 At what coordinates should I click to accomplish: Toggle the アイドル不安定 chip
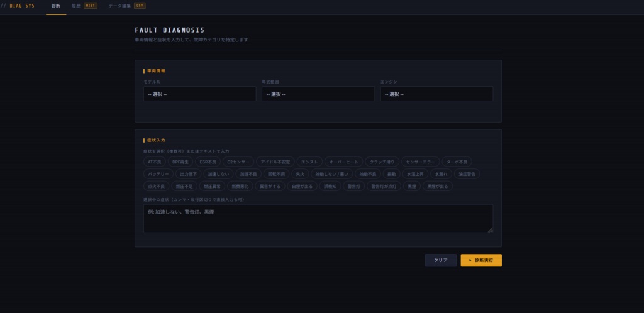click(x=275, y=162)
